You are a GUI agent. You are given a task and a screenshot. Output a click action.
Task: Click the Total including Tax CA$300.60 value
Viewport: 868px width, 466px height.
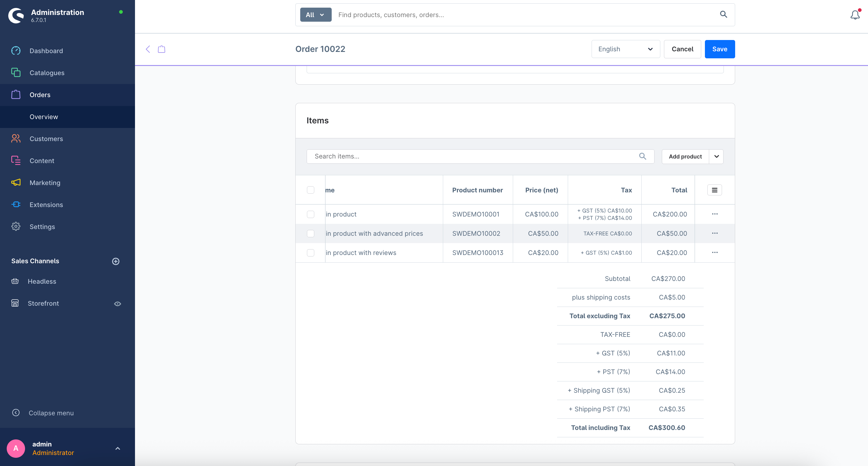[x=666, y=428]
